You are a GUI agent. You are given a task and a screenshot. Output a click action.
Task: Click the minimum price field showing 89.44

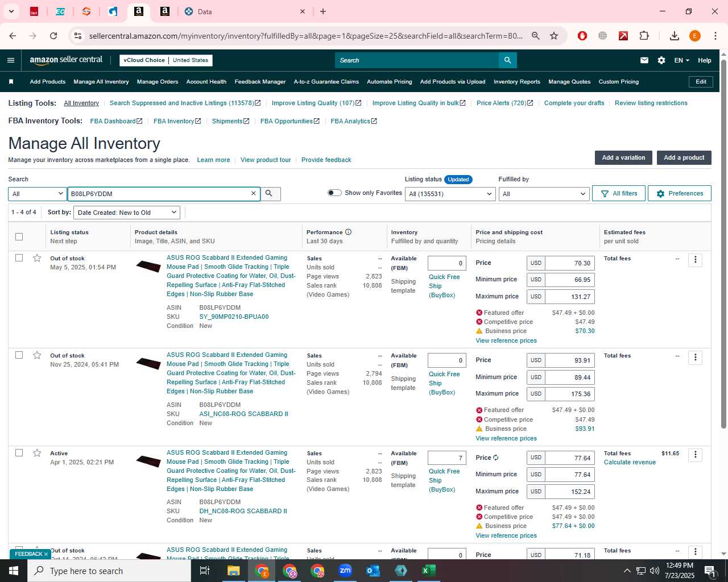[569, 377]
